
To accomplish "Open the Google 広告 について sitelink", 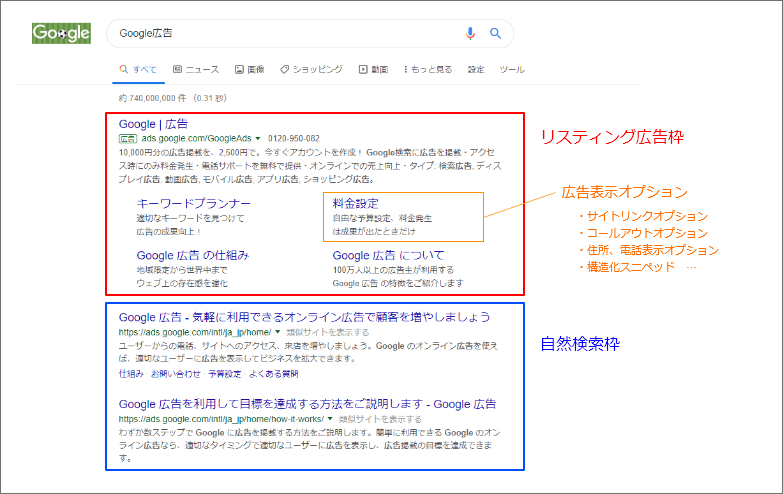I will coord(388,255).
